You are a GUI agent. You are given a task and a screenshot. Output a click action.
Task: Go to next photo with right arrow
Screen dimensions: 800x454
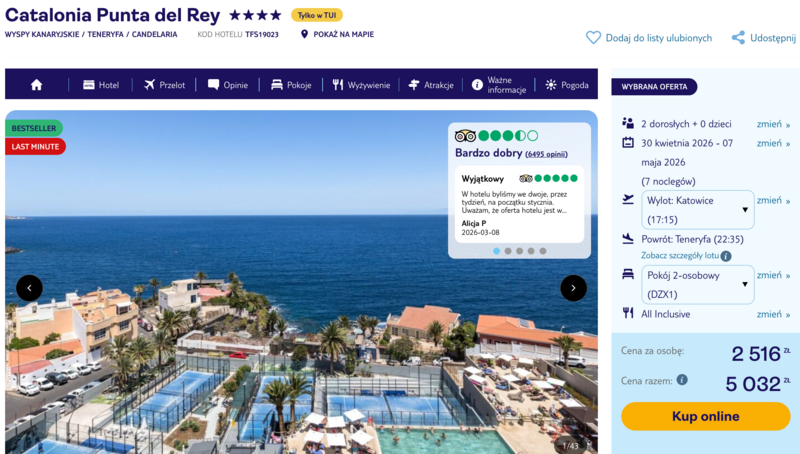click(x=573, y=288)
